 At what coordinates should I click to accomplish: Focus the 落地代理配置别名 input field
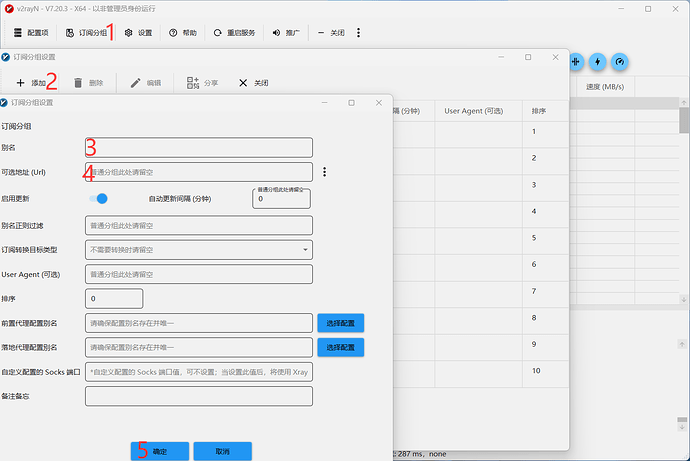pos(199,348)
